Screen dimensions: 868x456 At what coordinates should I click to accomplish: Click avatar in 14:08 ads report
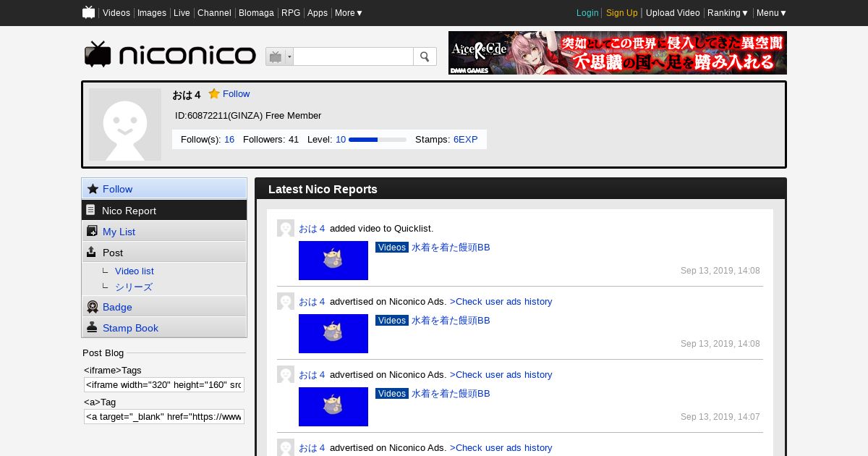(x=286, y=301)
